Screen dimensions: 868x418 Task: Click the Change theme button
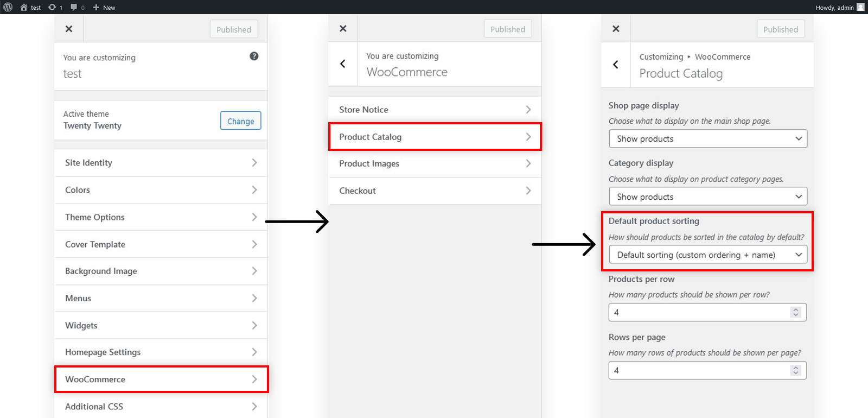coord(240,121)
